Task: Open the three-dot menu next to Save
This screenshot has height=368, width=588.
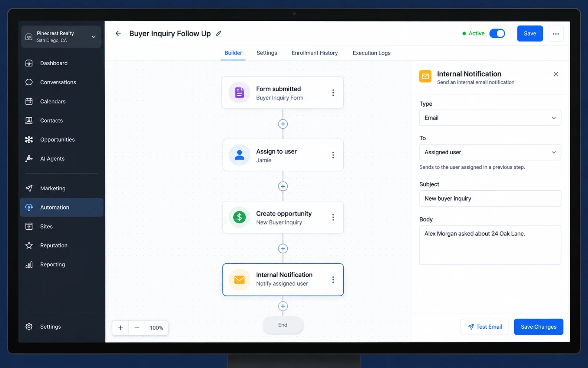Action: coord(555,33)
